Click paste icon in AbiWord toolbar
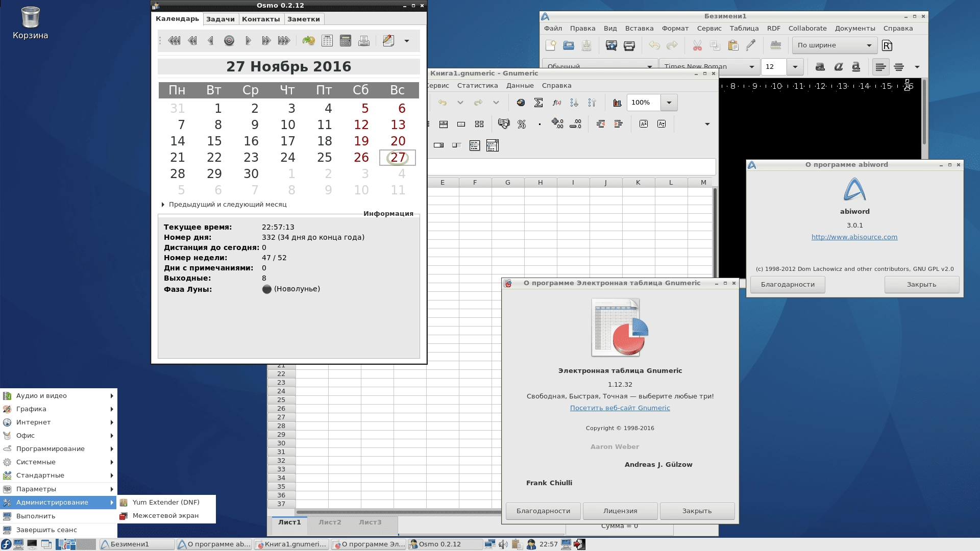980x551 pixels. (x=733, y=45)
